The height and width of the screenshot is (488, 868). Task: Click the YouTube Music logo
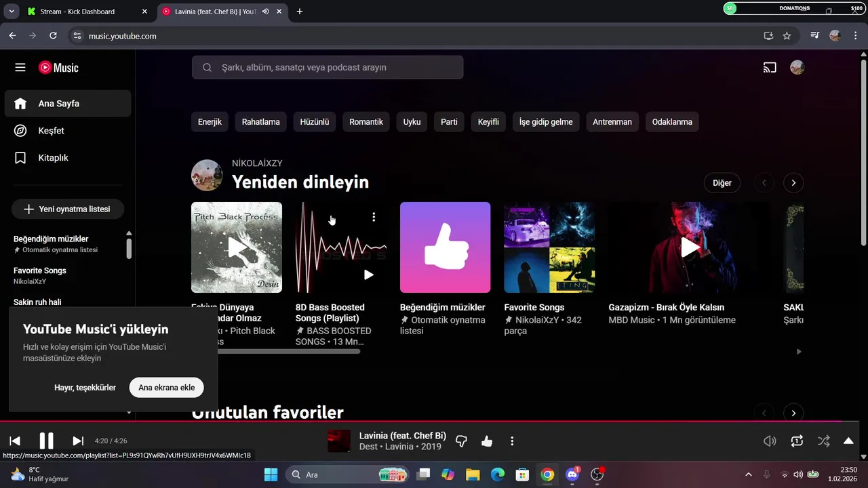58,68
